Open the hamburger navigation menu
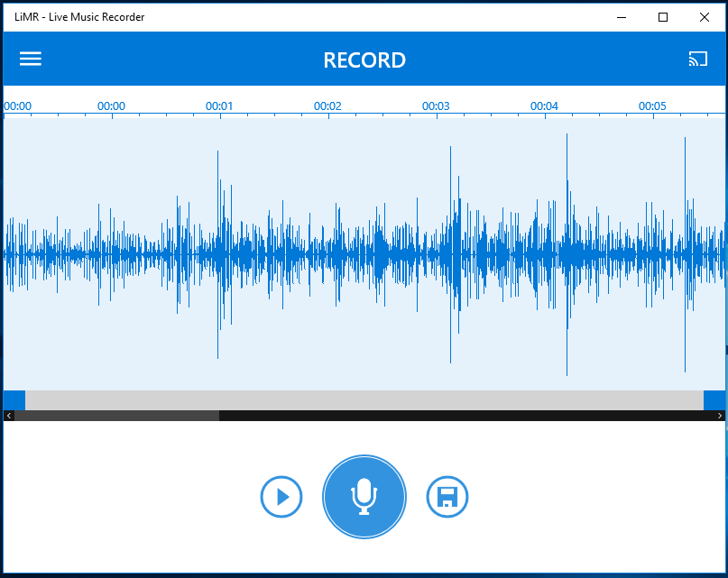The height and width of the screenshot is (578, 728). (31, 59)
